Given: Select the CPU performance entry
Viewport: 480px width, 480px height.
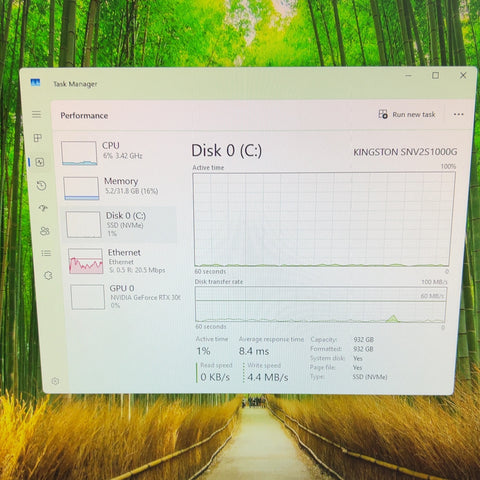Looking at the screenshot, I should click(x=117, y=152).
